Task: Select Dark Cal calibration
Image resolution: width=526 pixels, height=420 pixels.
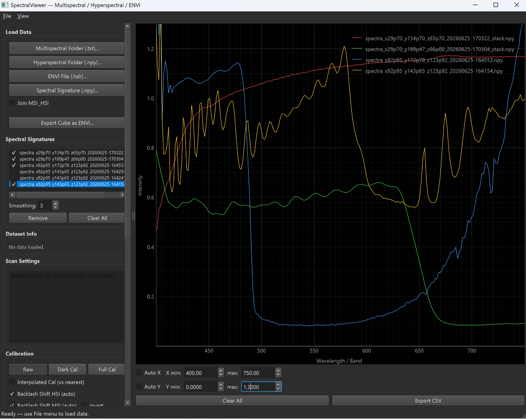Action: (67, 369)
